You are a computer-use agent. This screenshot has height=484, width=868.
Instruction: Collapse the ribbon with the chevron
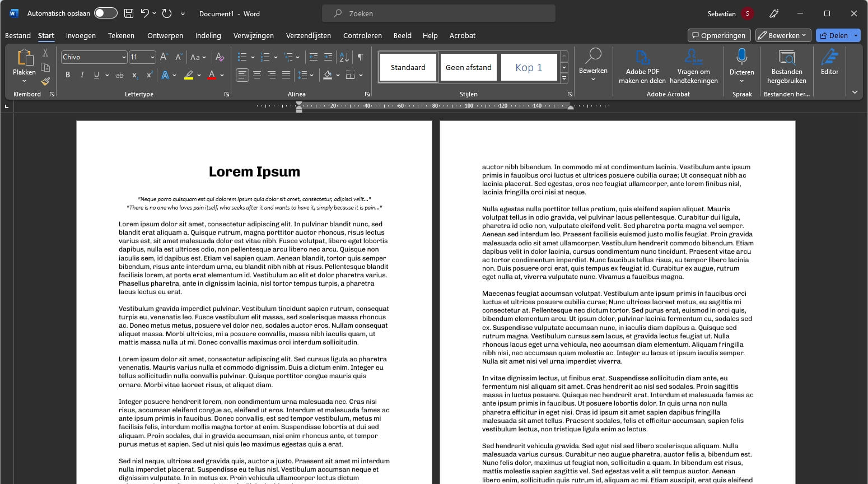tap(855, 92)
